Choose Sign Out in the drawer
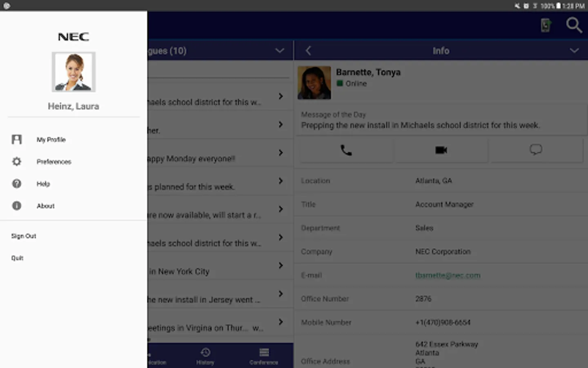 coord(24,236)
